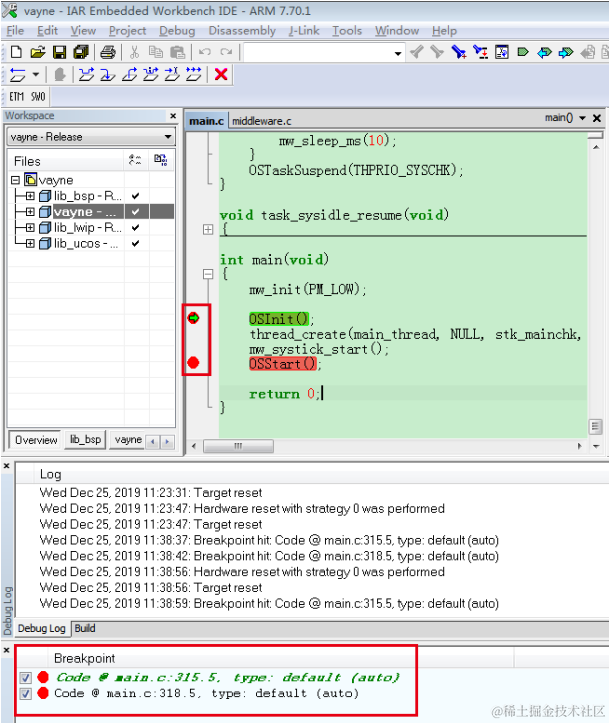The width and height of the screenshot is (610, 723).
Task: Expand the folded task_sysidle_resume function
Action: [x=208, y=229]
